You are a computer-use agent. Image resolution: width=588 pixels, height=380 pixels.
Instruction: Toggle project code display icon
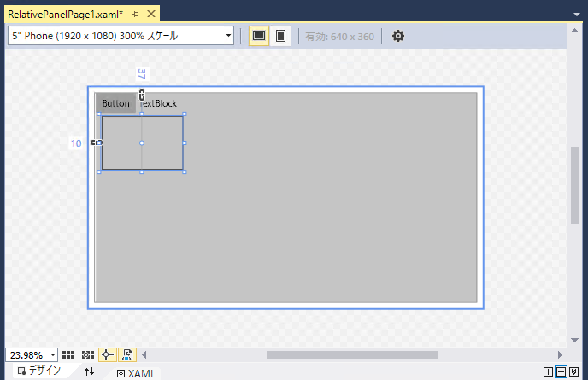(x=127, y=354)
